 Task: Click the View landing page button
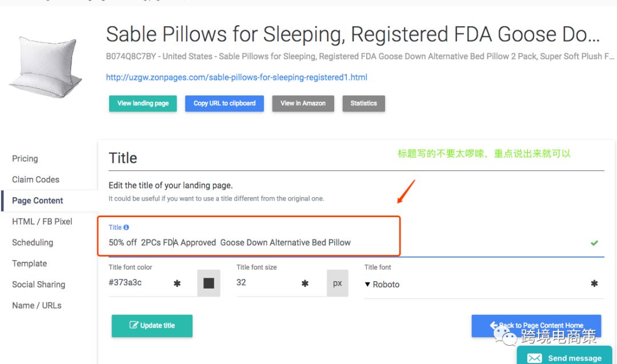point(142,103)
